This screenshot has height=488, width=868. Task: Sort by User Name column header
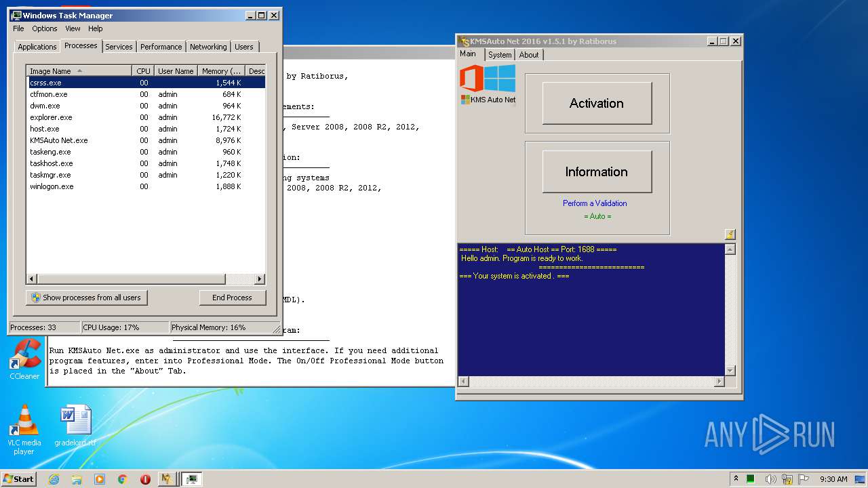pyautogui.click(x=176, y=71)
